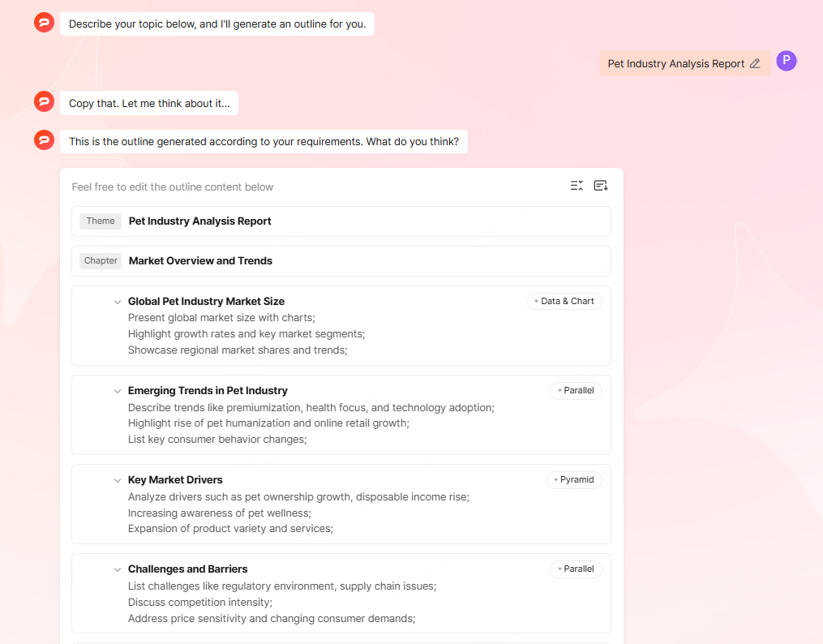The height and width of the screenshot is (644, 823).
Task: Click the bot avatar beside 'This is the outline' message
Action: tap(44, 140)
